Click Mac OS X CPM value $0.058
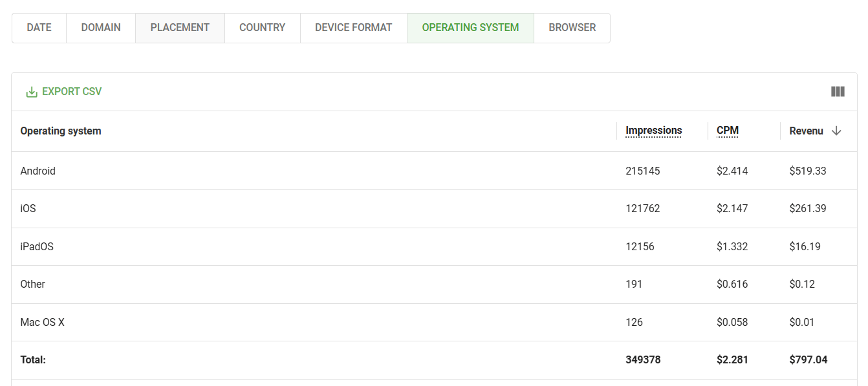This screenshot has width=868, height=386. [x=733, y=323]
